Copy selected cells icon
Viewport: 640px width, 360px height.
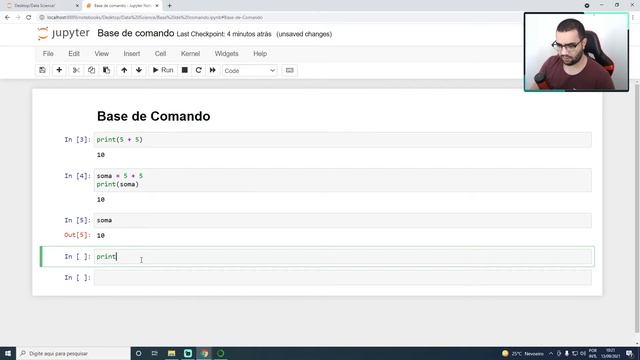click(91, 70)
